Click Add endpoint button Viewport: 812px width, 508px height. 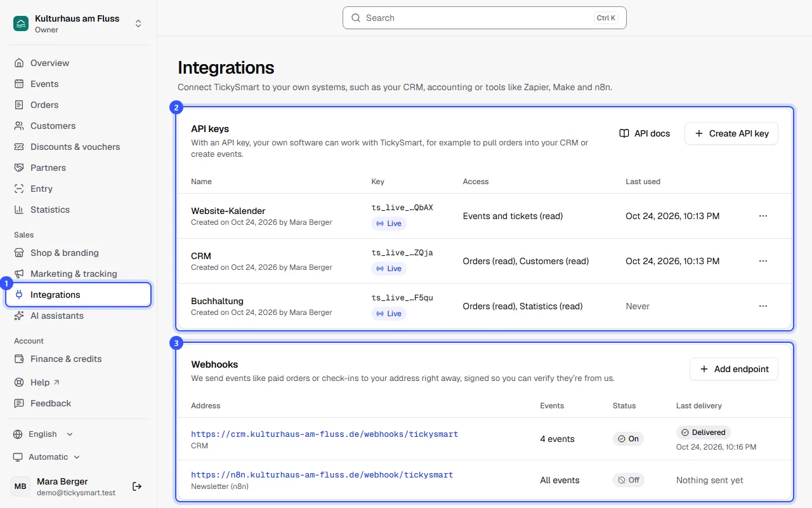[734, 369]
